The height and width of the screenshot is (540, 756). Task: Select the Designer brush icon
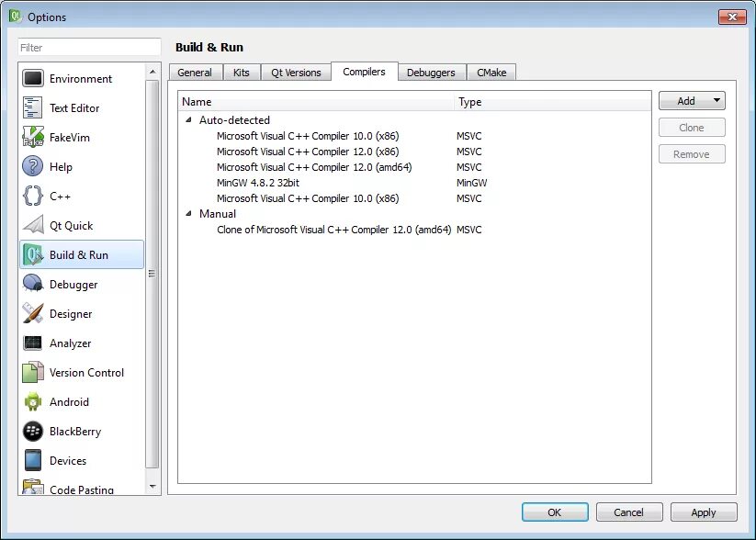pos(33,314)
